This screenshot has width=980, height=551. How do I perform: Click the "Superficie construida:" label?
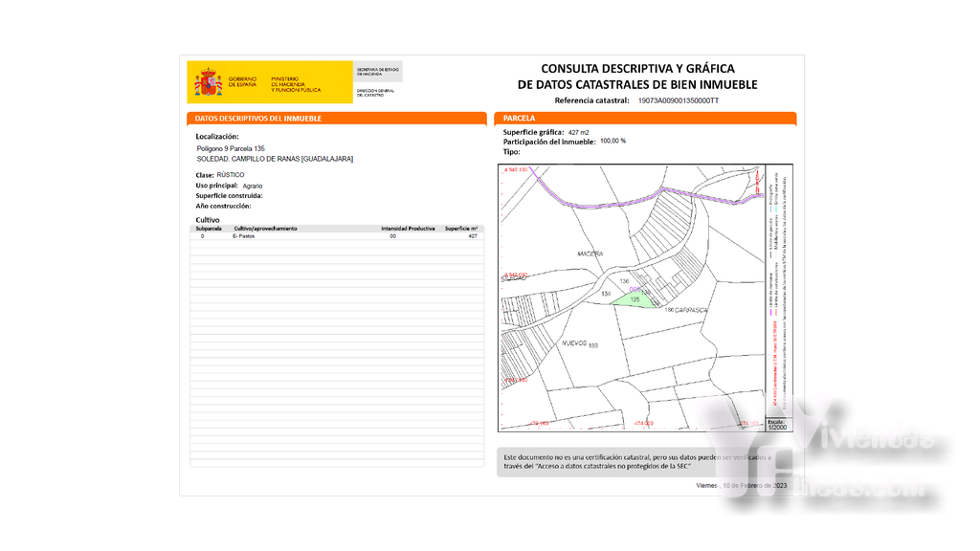coord(229,195)
